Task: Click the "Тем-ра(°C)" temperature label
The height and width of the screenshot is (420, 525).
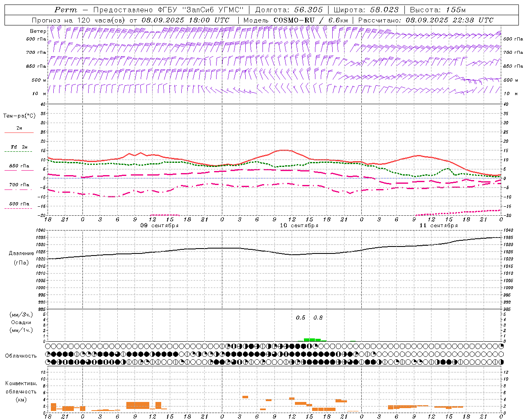Action: 19,116
